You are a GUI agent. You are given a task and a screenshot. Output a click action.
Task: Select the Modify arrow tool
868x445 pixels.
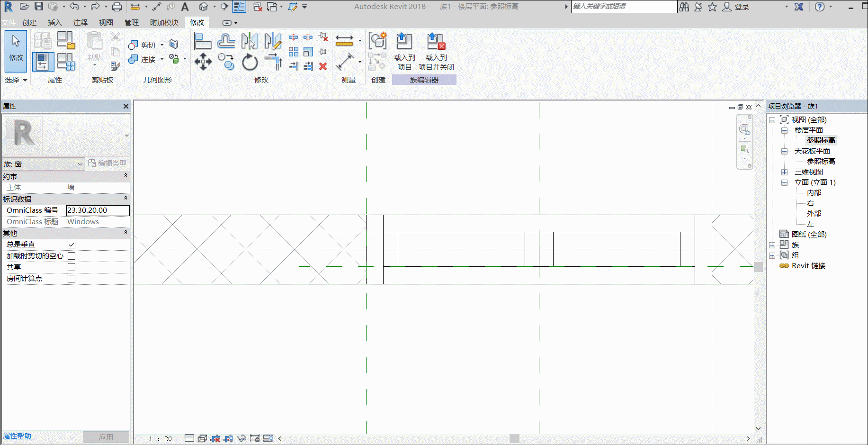click(16, 51)
